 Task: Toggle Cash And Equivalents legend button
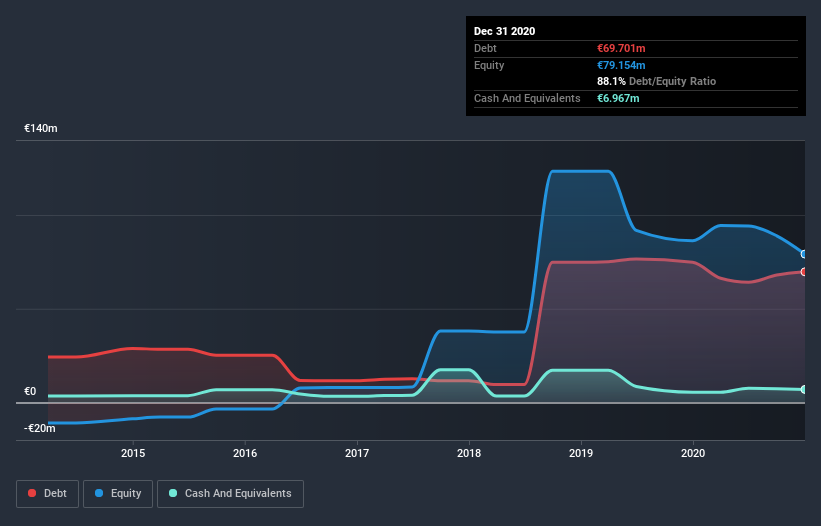230,494
